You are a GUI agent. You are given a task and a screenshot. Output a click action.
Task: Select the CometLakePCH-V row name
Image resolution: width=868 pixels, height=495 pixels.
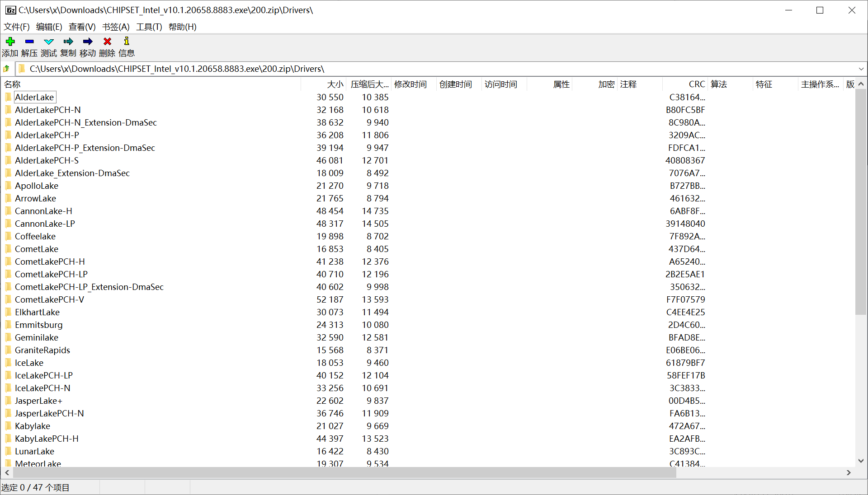[49, 299]
